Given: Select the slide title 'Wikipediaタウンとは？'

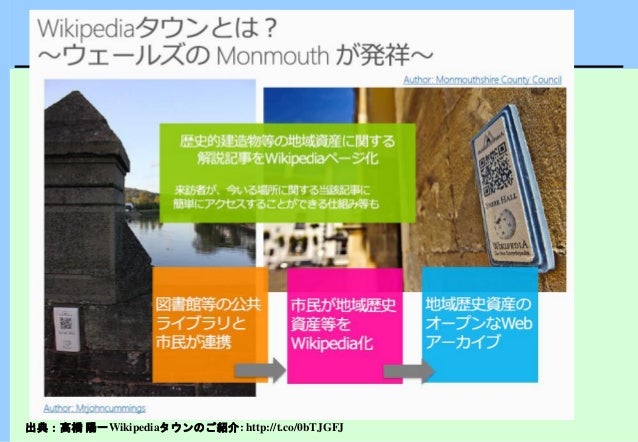Looking at the screenshot, I should click(157, 28).
